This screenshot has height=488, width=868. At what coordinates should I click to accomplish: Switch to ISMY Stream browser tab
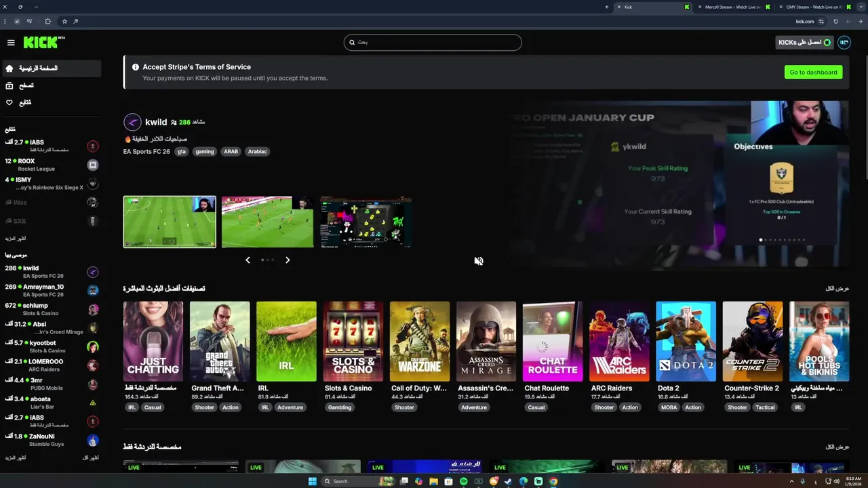click(x=816, y=7)
